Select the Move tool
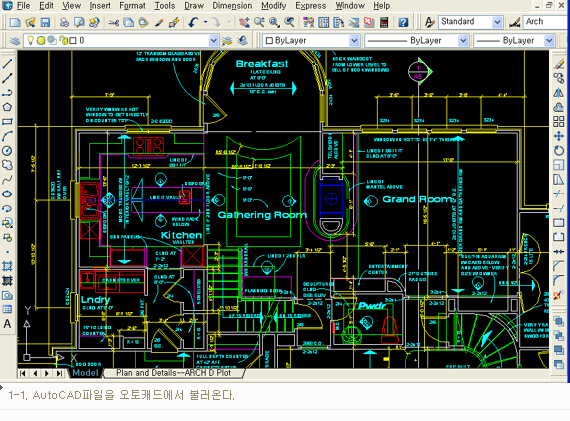The width and height of the screenshot is (570, 421). click(x=559, y=136)
